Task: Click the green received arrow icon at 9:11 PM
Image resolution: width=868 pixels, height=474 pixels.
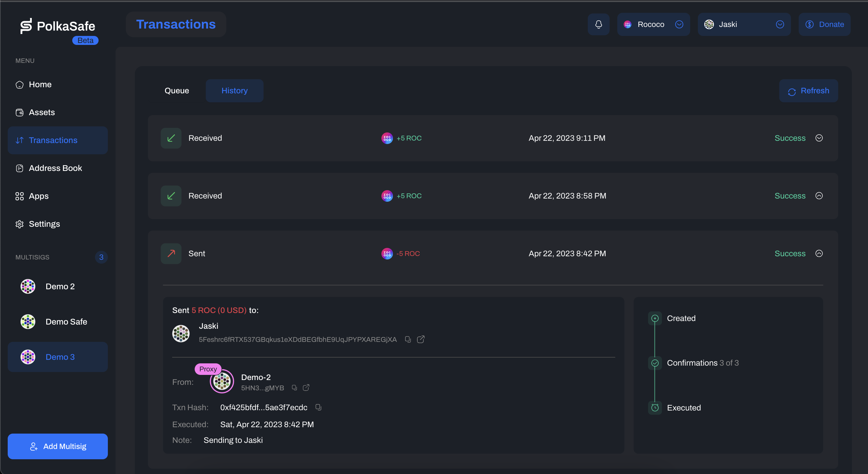Action: point(171,138)
